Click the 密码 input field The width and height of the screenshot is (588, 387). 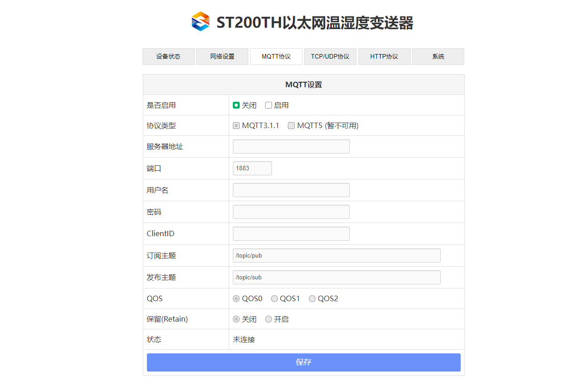point(291,212)
